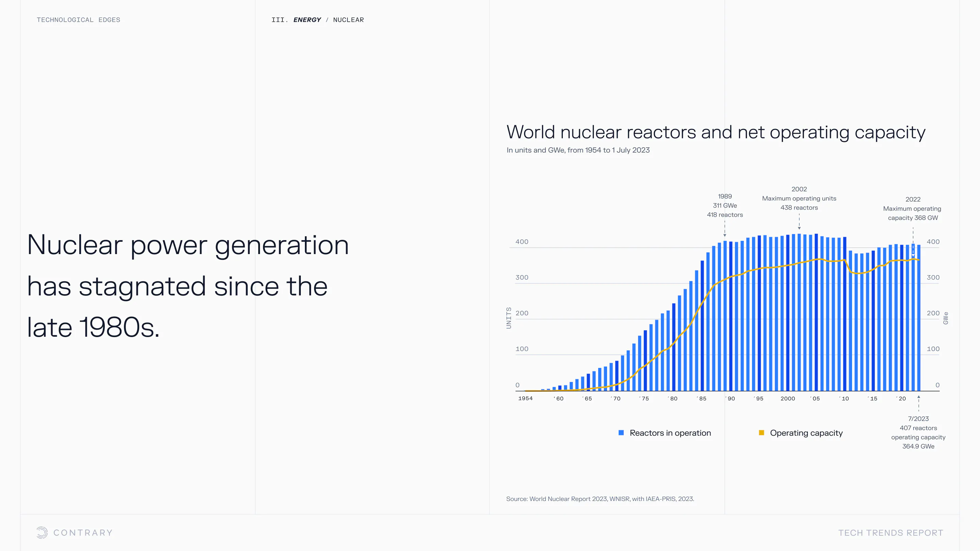This screenshot has width=980, height=551.
Task: Click the TECHNOLOGICAL EDGES header label
Action: point(78,20)
